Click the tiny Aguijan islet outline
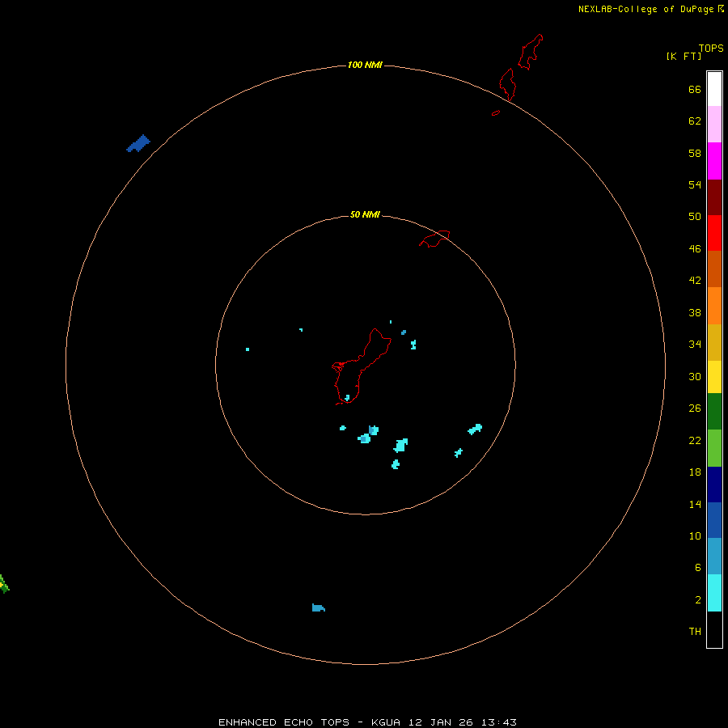 pyautogui.click(x=496, y=112)
